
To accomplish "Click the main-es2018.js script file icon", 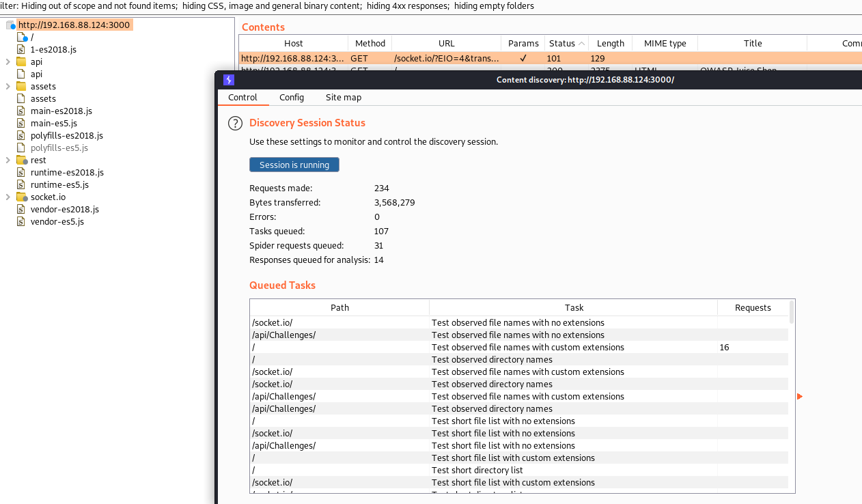I will click(x=21, y=111).
